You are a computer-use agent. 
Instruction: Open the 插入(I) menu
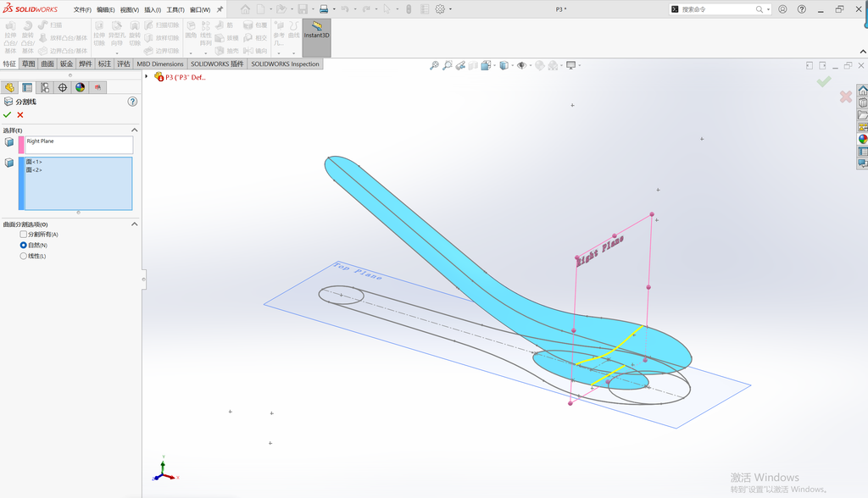click(x=153, y=10)
